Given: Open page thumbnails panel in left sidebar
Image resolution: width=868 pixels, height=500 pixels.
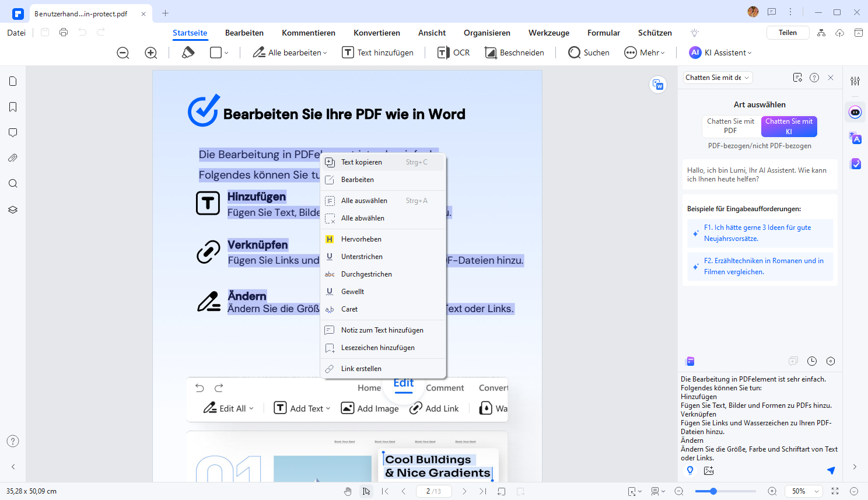Looking at the screenshot, I should pos(13,81).
